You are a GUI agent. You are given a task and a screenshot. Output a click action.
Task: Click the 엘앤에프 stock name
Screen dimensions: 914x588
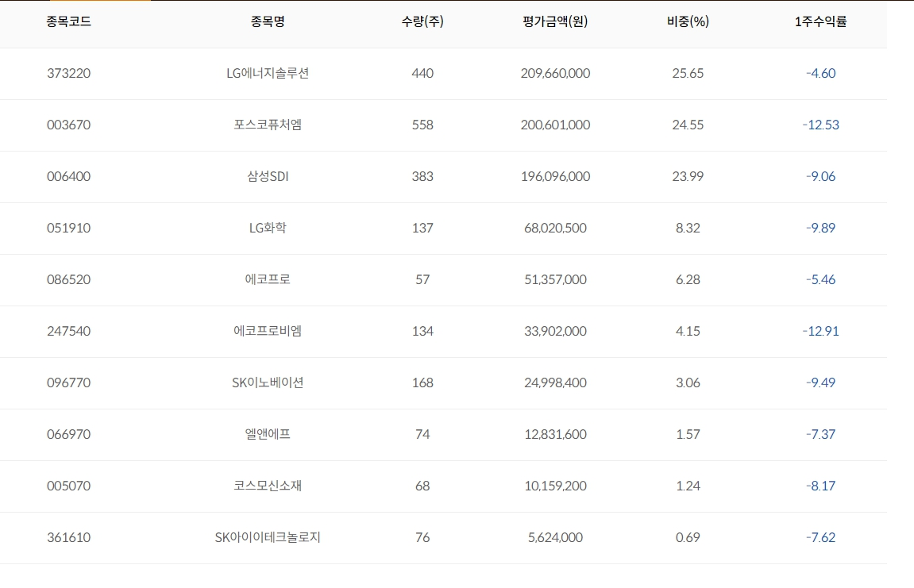click(268, 435)
